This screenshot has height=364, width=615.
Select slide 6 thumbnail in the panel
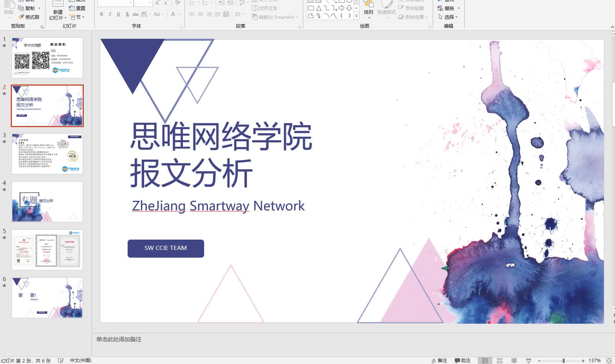coord(47,298)
